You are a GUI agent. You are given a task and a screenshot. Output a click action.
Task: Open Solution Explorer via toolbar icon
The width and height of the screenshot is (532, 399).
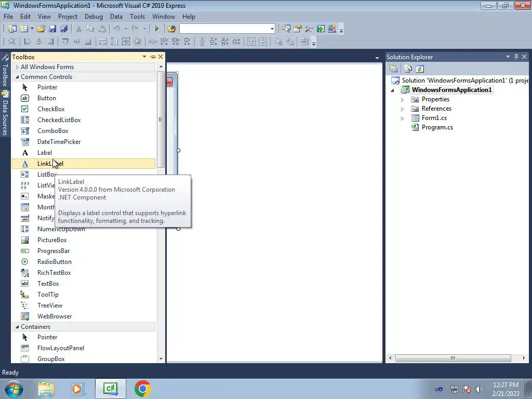click(x=286, y=29)
